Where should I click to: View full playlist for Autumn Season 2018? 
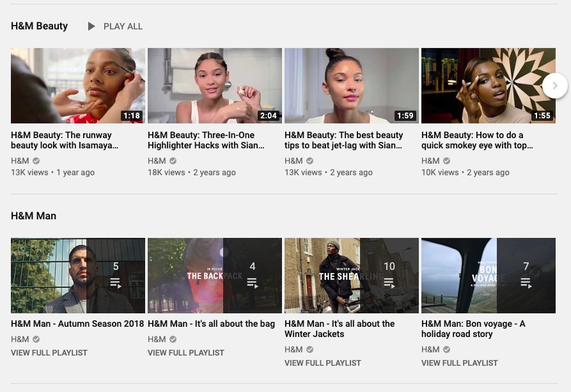click(x=49, y=353)
